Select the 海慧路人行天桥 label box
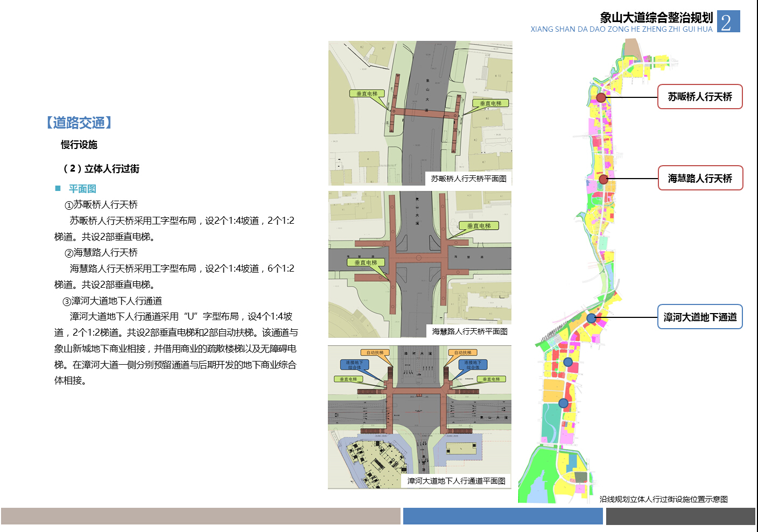The width and height of the screenshot is (758, 532). [x=699, y=178]
